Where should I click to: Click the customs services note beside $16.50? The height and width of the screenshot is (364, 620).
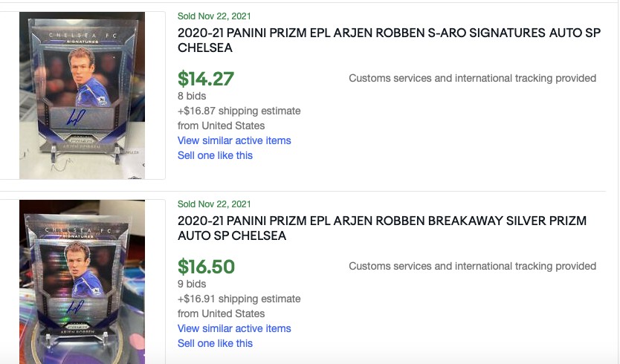point(472,266)
